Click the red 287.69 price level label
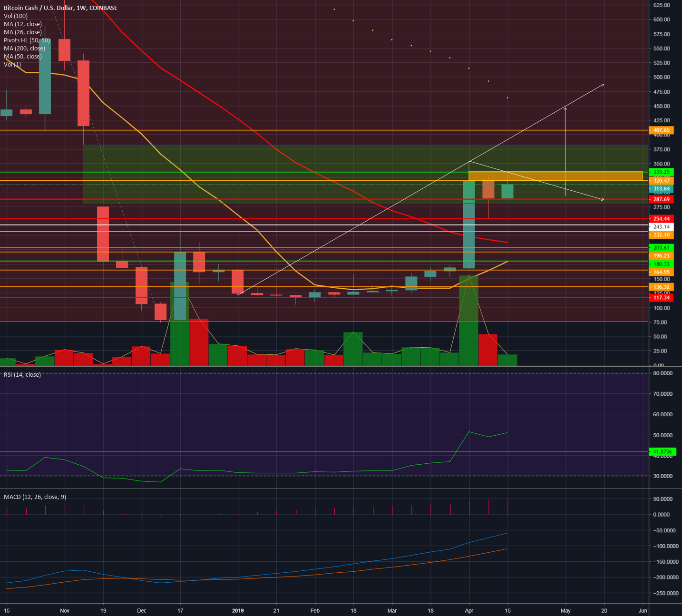 pyautogui.click(x=662, y=199)
